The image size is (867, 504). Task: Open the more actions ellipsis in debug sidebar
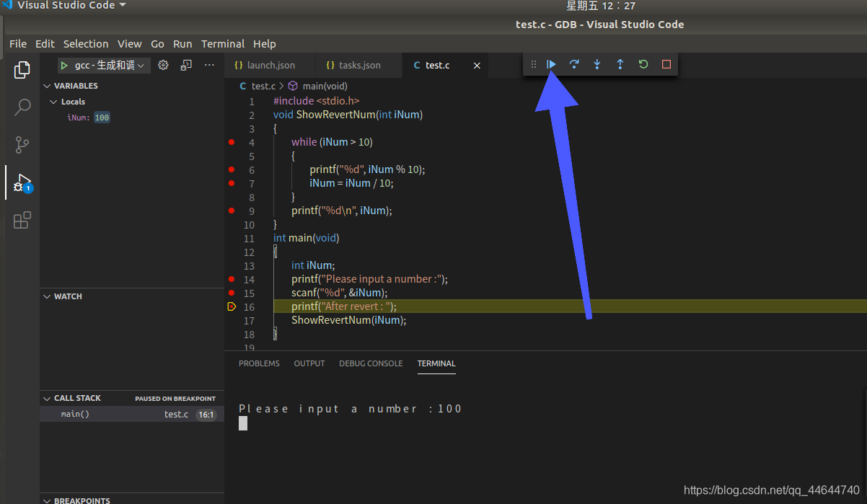(209, 65)
